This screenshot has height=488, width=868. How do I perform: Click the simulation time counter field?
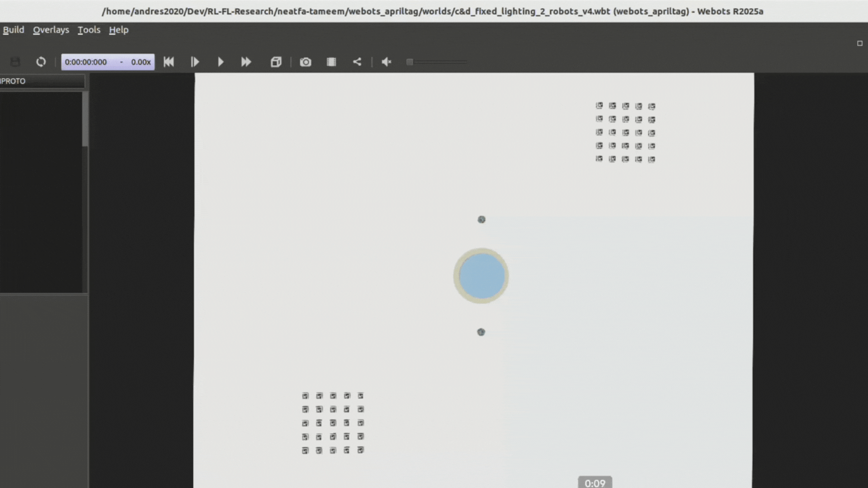pyautogui.click(x=108, y=62)
